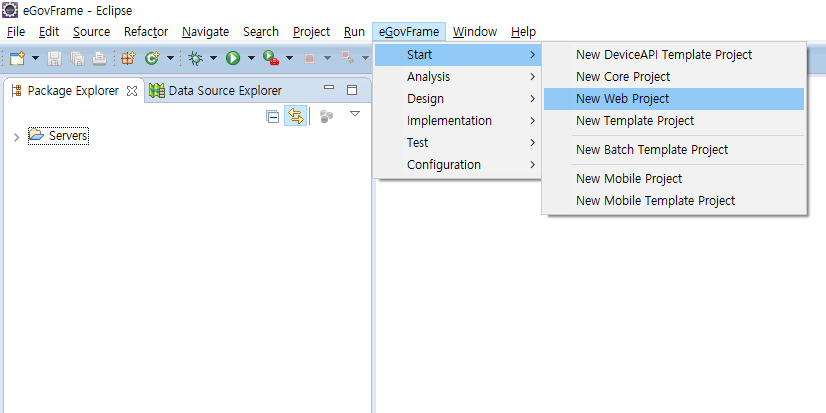826x413 pixels.
Task: Open the dropdown arrow beside the Debug icon
Action: [213, 59]
